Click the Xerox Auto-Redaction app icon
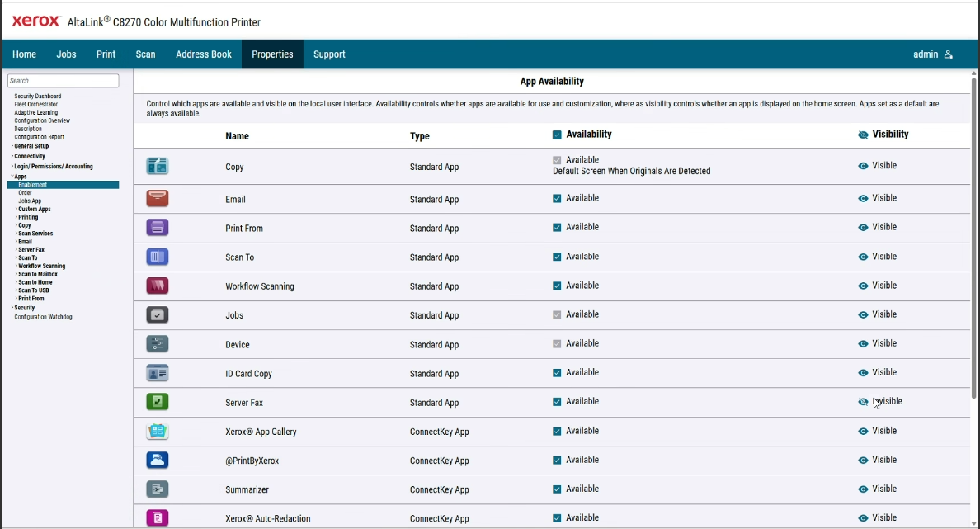Viewport: 980px width, 529px height. 157,517
